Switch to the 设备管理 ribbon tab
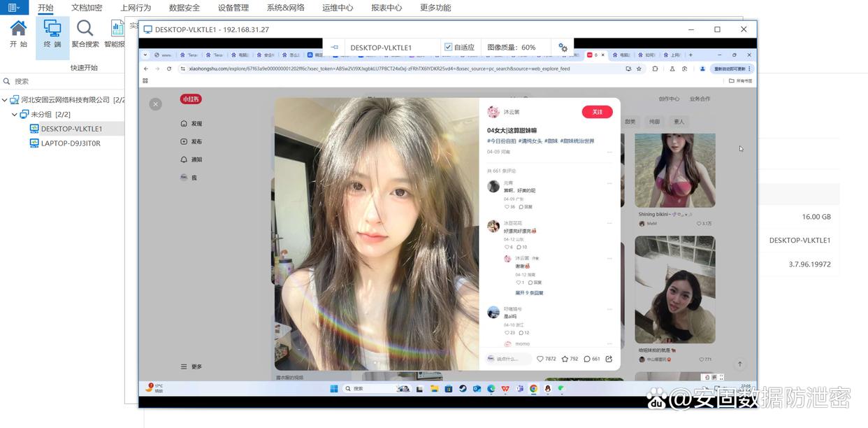The image size is (868, 428). pos(233,8)
